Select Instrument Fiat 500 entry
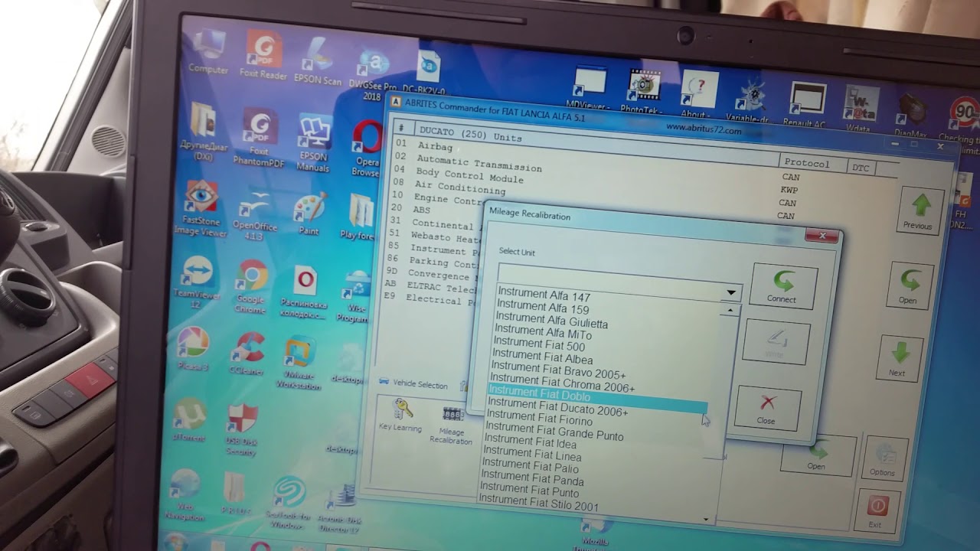 click(x=539, y=345)
